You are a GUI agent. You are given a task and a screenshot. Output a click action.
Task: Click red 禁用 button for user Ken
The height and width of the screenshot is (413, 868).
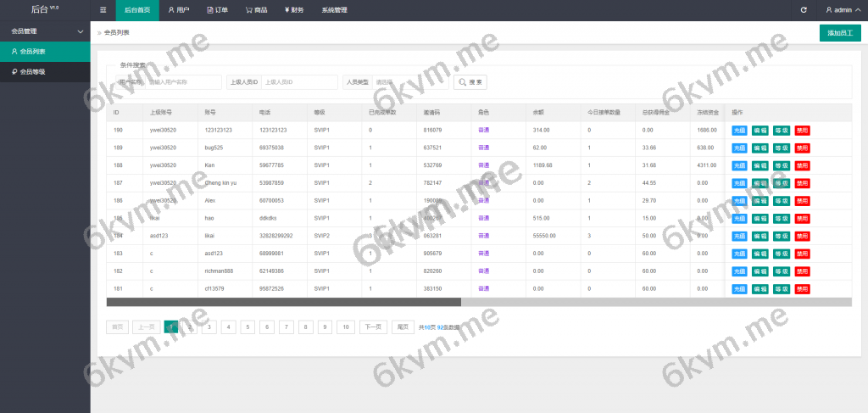click(802, 165)
